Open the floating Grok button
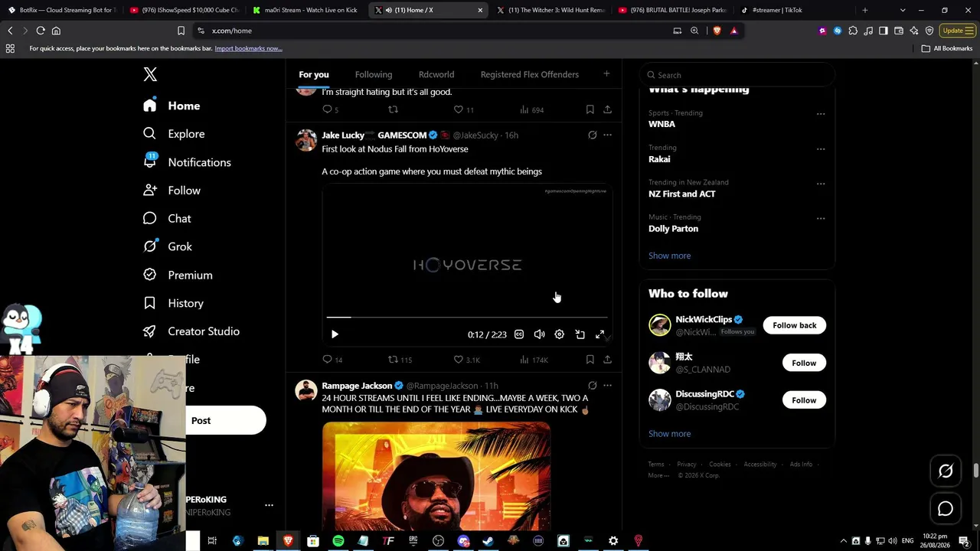The image size is (980, 551). pos(946,471)
